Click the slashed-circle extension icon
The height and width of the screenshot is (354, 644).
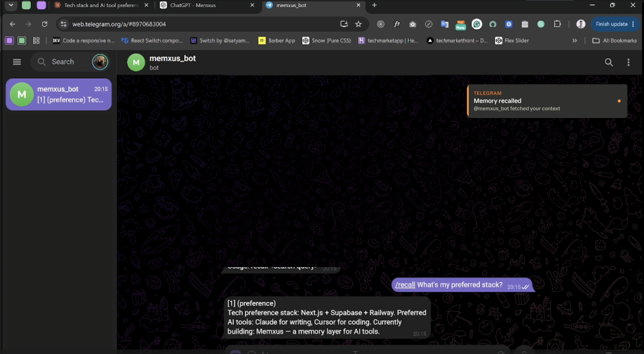(x=429, y=24)
